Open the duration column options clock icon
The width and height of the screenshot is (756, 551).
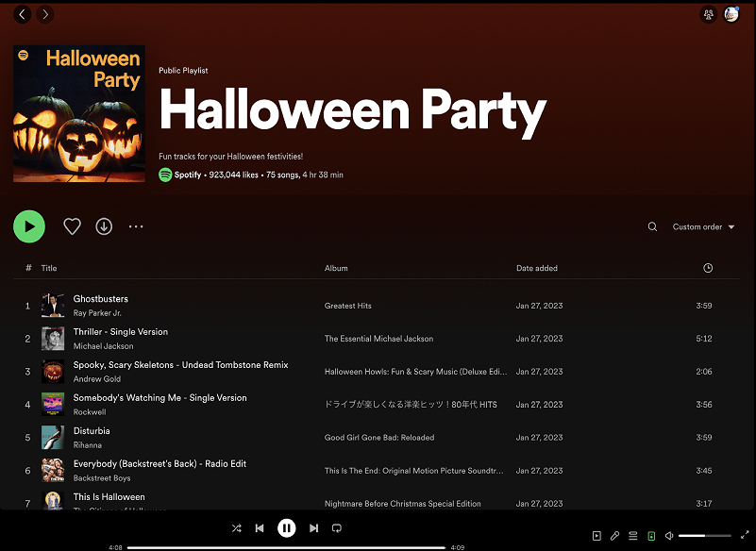(708, 268)
